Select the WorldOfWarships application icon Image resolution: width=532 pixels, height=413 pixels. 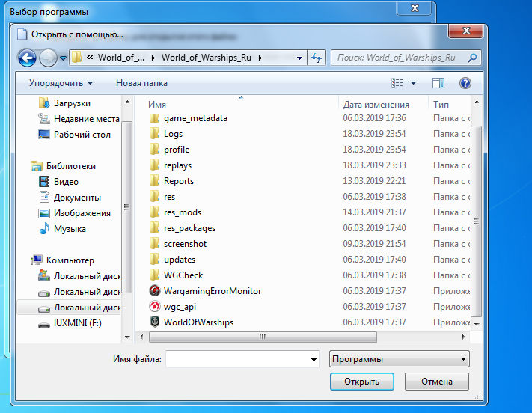(x=155, y=322)
